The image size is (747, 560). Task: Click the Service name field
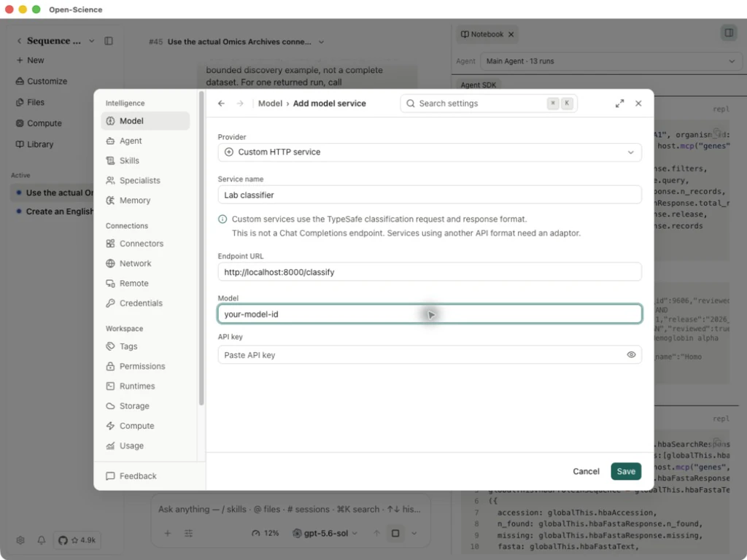430,195
